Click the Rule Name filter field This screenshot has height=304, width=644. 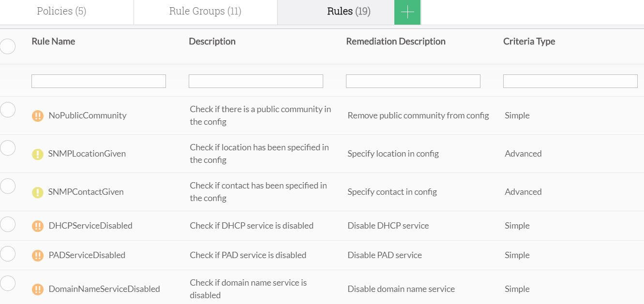point(98,81)
